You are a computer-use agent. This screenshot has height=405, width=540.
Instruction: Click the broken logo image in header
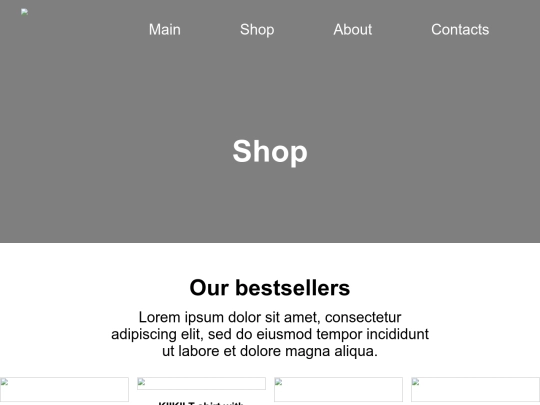pyautogui.click(x=24, y=12)
